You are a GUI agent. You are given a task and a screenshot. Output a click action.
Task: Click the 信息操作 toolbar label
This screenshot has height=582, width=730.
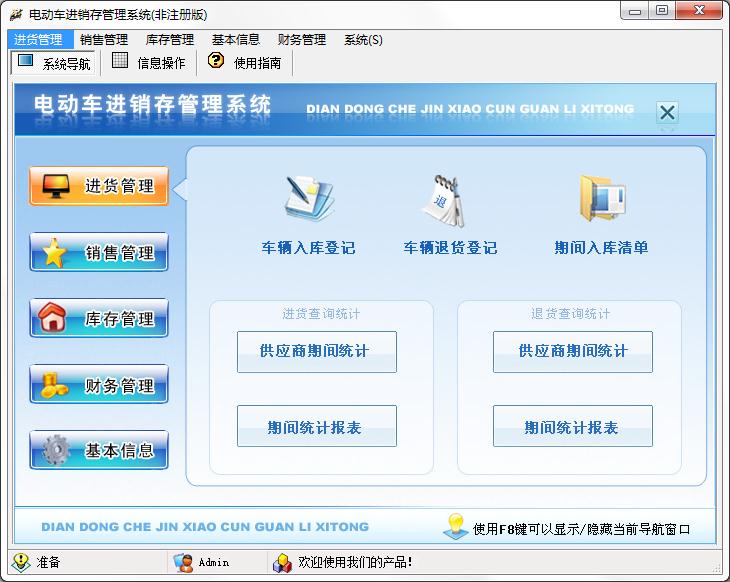pyautogui.click(x=162, y=63)
